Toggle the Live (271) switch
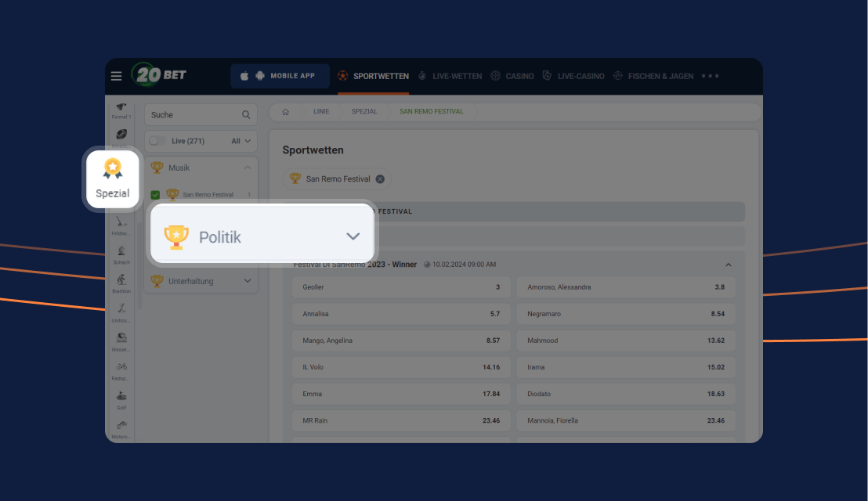868x501 pixels. 157,141
